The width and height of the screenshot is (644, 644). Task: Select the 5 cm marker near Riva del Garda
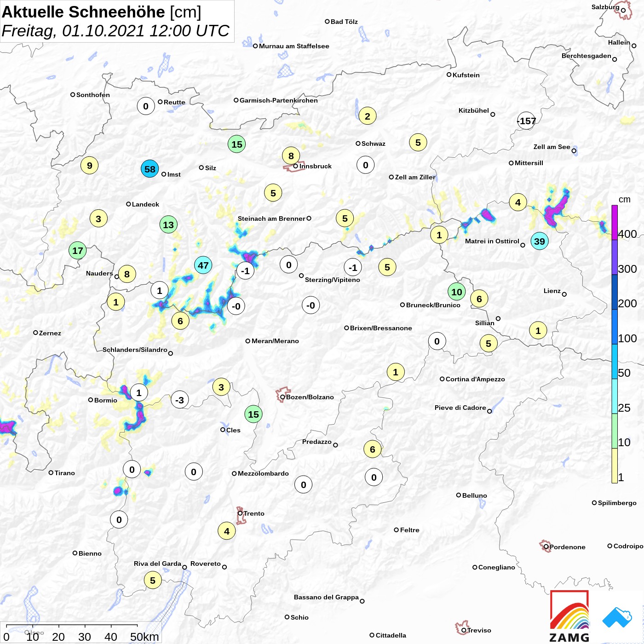(x=153, y=580)
